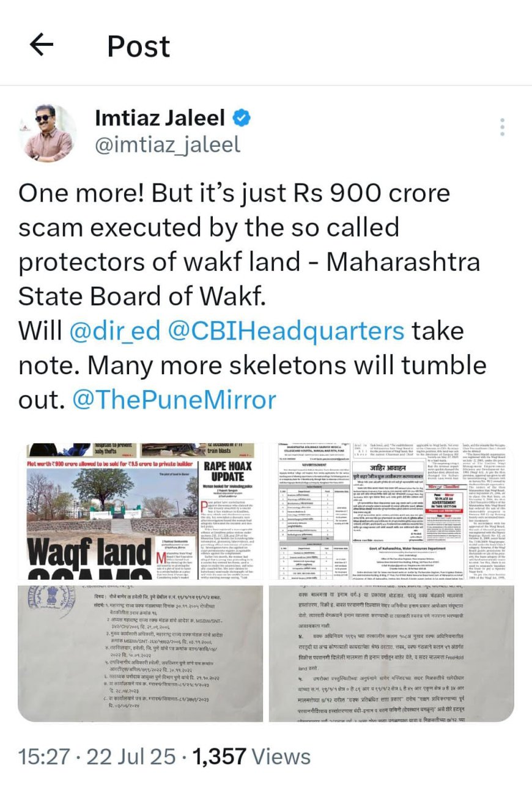
Task: Tap 'State Board of Wakf' tweet text
Action: (x=142, y=297)
